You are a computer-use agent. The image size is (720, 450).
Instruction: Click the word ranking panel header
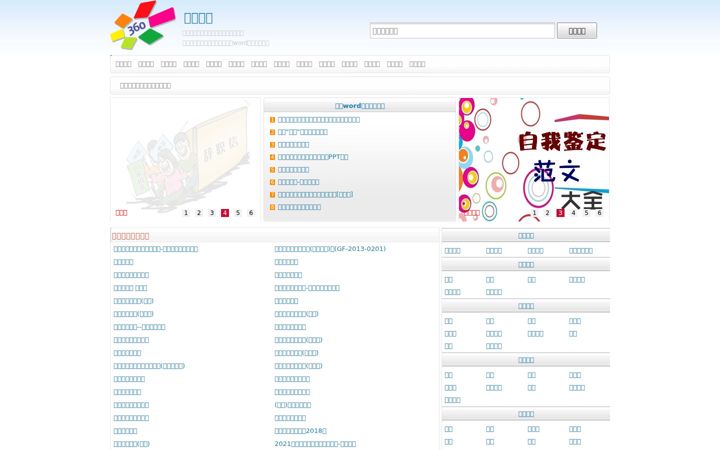pos(360,106)
